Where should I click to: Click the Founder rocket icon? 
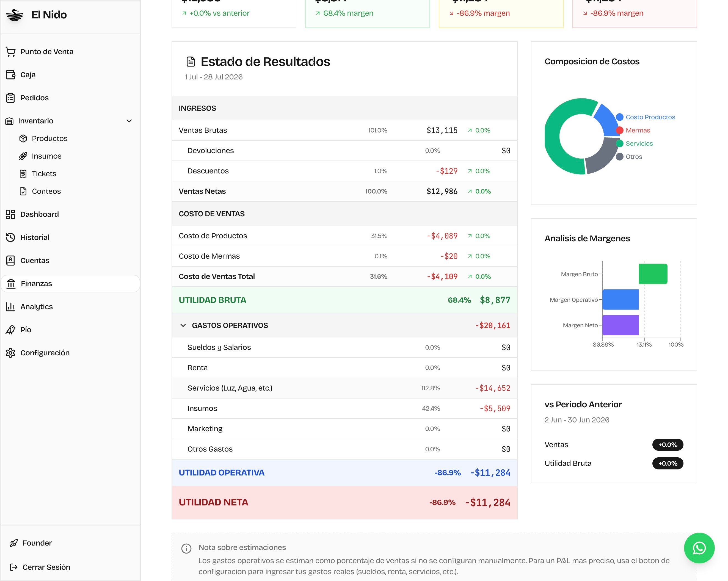pos(14,543)
